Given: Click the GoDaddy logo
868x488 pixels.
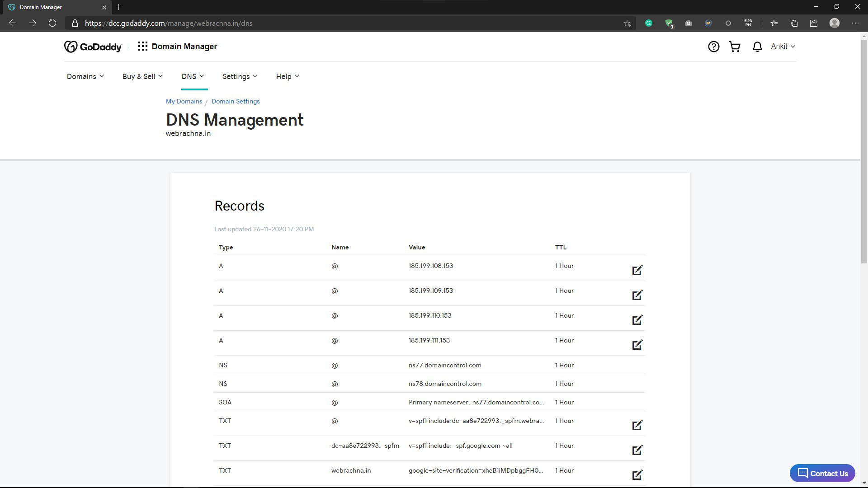Looking at the screenshot, I should (x=93, y=47).
